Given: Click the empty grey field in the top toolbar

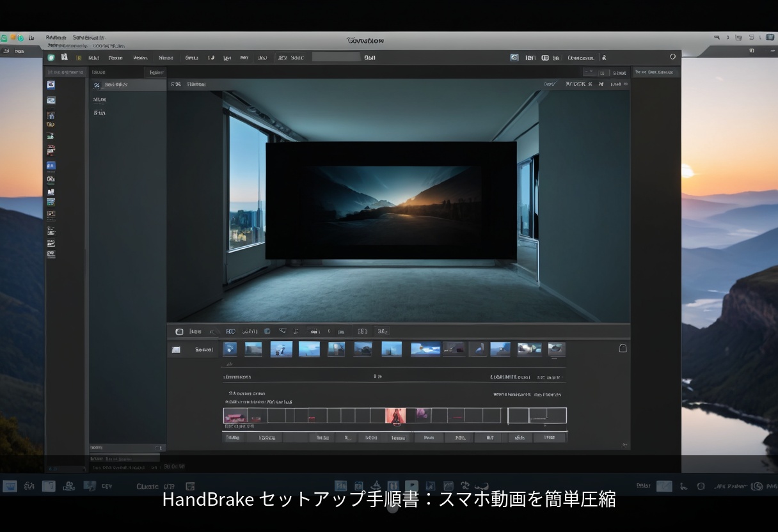Looking at the screenshot, I should tap(336, 57).
